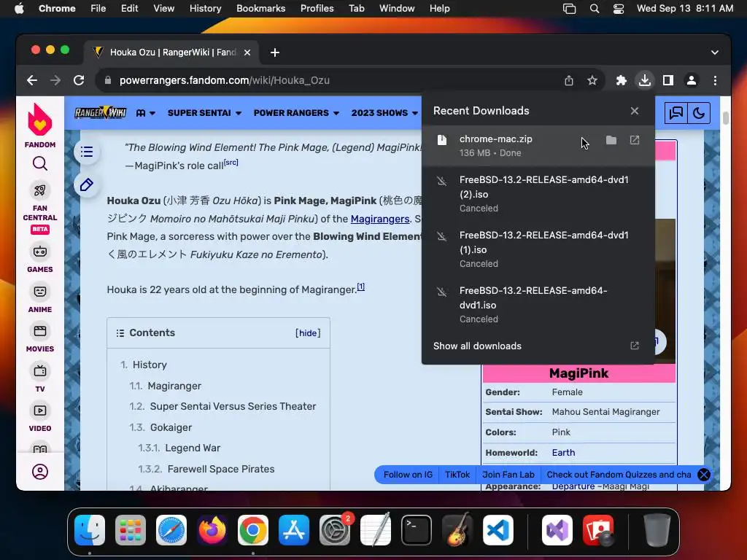The height and width of the screenshot is (560, 747).
Task: Open the TV section icon
Action: coord(40,371)
